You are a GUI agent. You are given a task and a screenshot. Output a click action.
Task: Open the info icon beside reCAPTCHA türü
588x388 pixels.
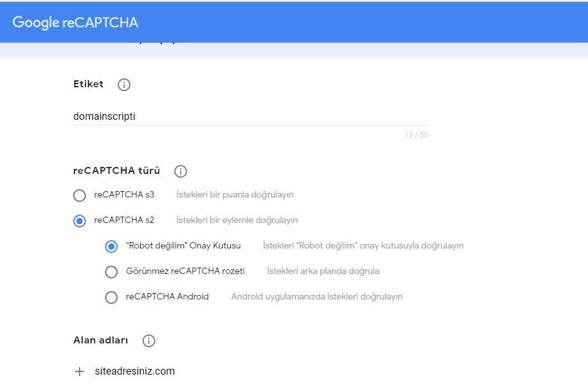click(180, 171)
